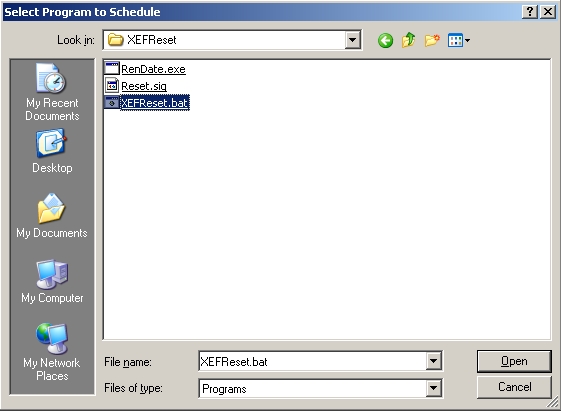
Task: Create a new folder
Action: coord(432,40)
